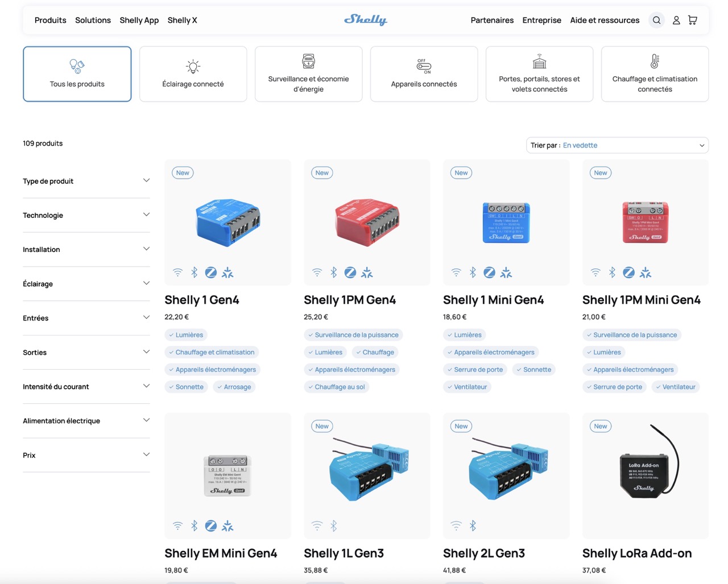Click the Portes, portails icon in category bar
The image size is (728, 584).
tap(539, 61)
